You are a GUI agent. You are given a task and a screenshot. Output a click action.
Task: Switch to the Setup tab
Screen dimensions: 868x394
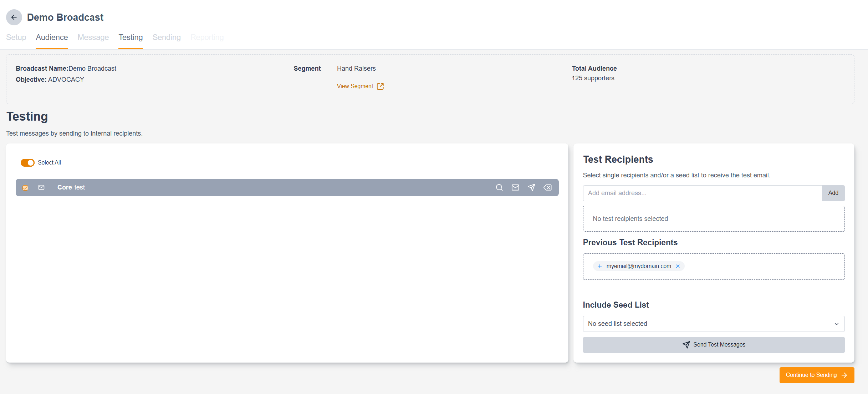tap(16, 37)
